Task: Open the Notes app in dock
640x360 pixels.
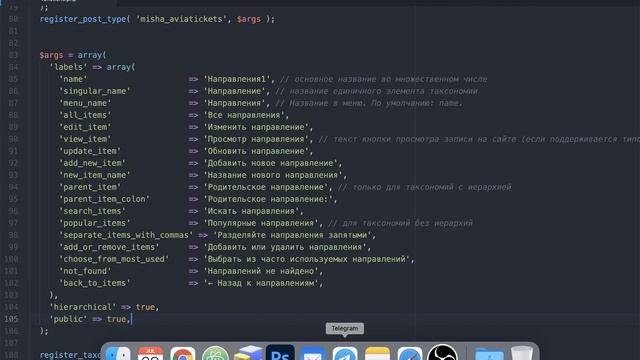Action: [378, 353]
